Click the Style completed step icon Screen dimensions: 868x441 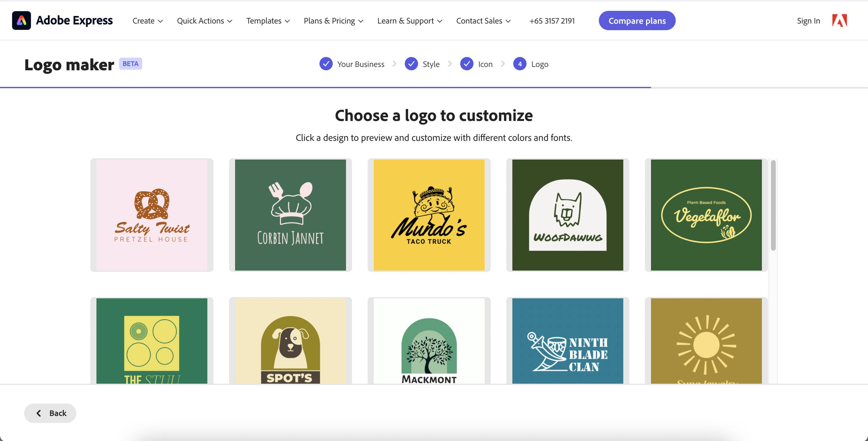pyautogui.click(x=411, y=64)
